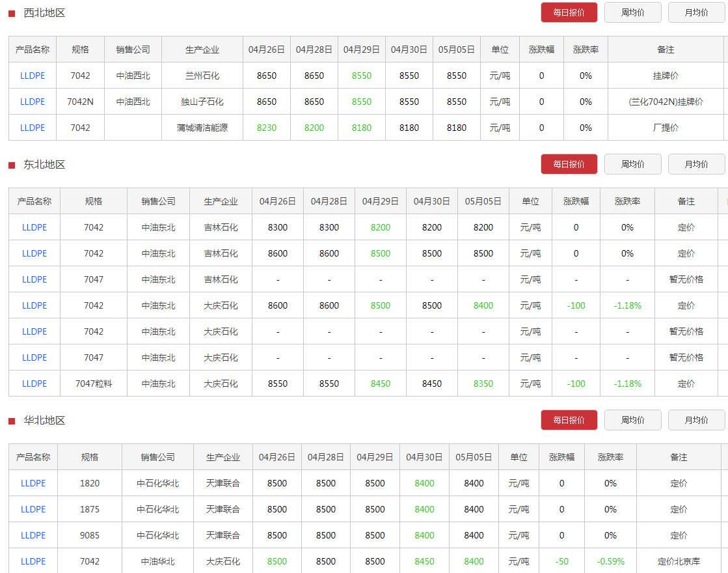
Task: Select the 7047粒料 specification cell
Action: coord(94,384)
